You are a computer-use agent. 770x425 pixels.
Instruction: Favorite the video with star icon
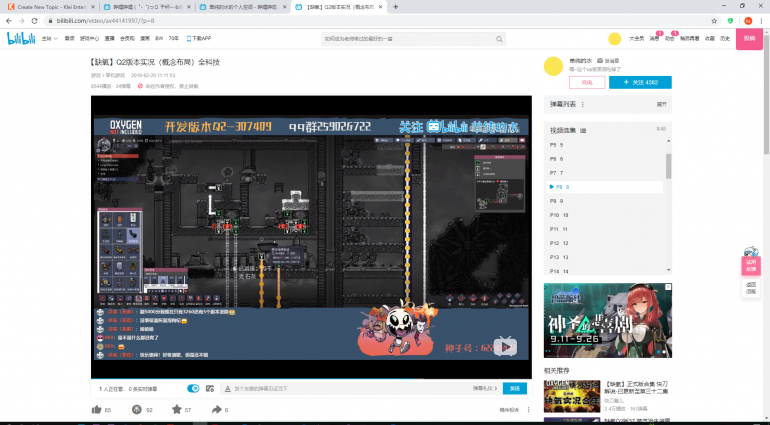coord(176,409)
